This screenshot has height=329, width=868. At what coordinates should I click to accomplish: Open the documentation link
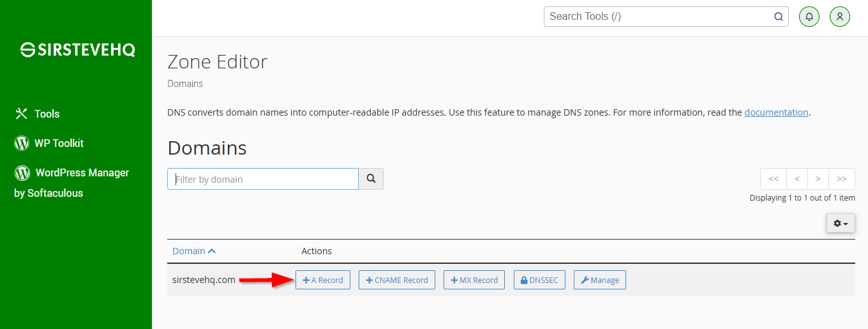pyautogui.click(x=776, y=112)
